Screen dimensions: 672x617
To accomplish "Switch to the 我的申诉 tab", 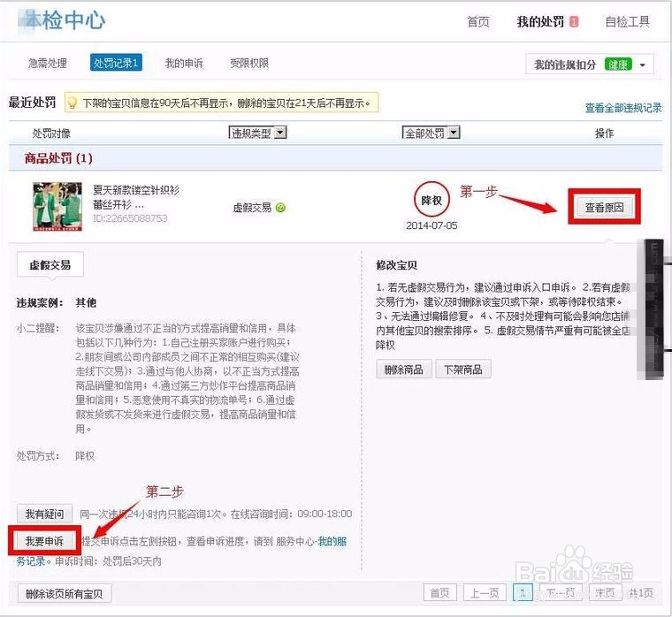I will pyautogui.click(x=184, y=64).
